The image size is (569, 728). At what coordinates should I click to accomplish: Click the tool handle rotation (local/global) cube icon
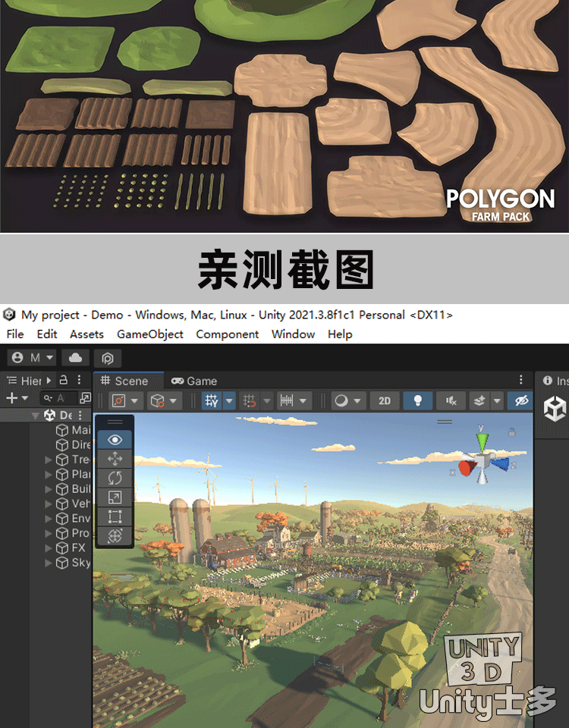click(x=158, y=400)
